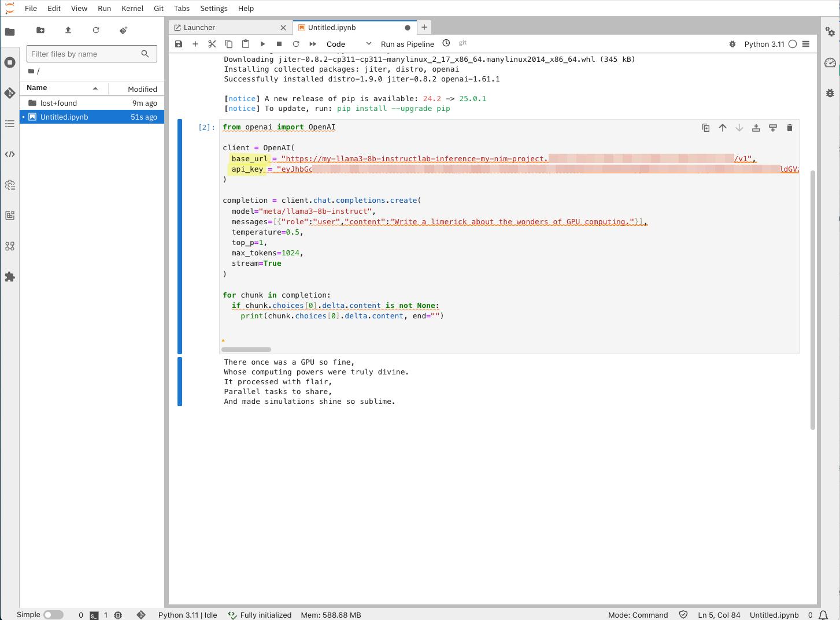Sort files by the Name column header
Viewport: 840px width, 620px height.
point(37,88)
